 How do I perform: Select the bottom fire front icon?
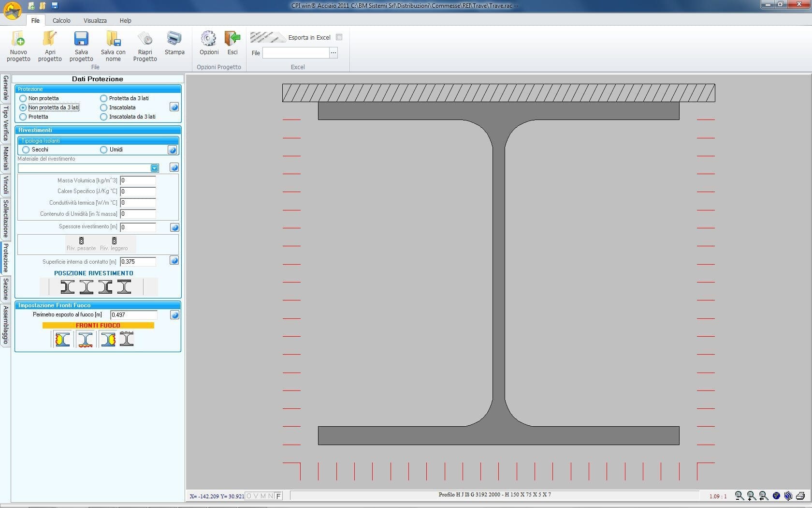[86, 339]
